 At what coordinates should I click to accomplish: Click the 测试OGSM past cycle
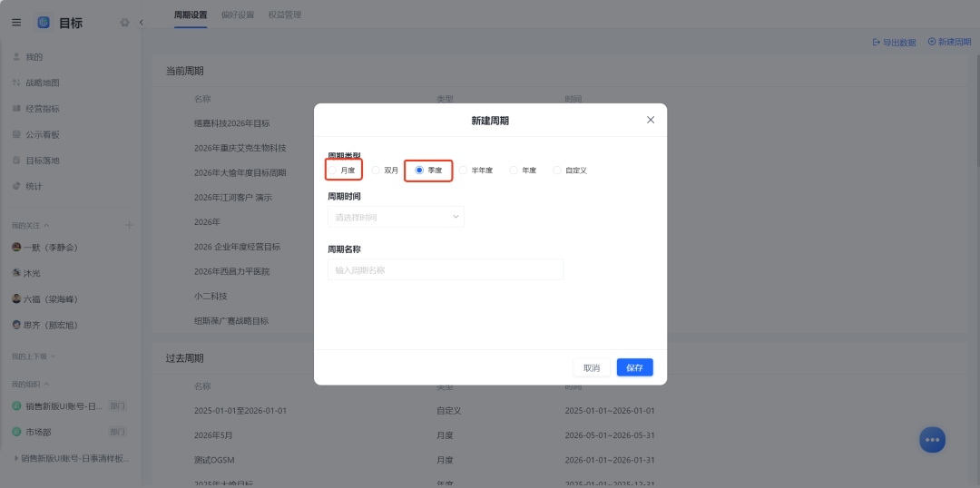click(216, 460)
